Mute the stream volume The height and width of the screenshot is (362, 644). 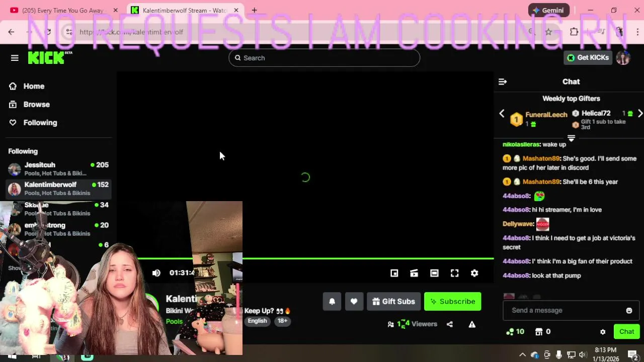point(156,273)
